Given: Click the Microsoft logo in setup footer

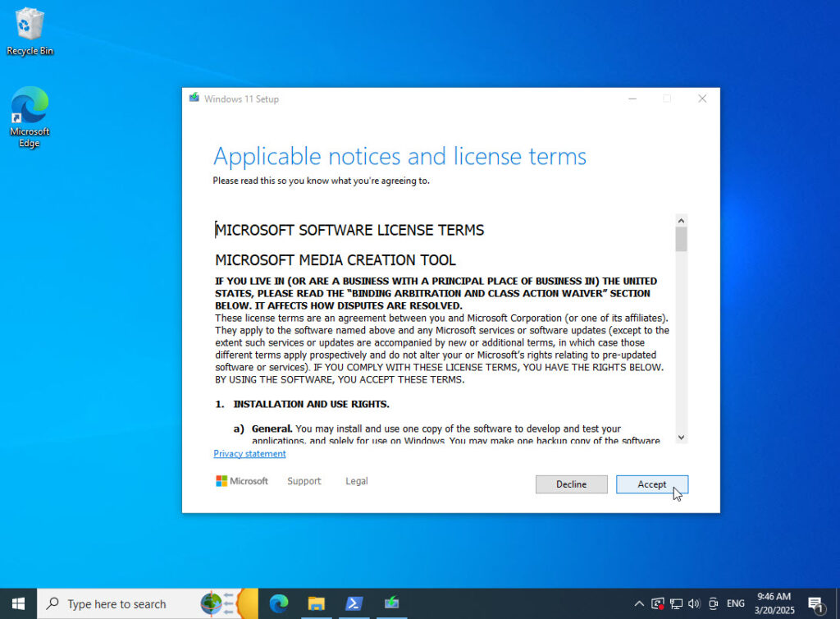Looking at the screenshot, I should 242,481.
